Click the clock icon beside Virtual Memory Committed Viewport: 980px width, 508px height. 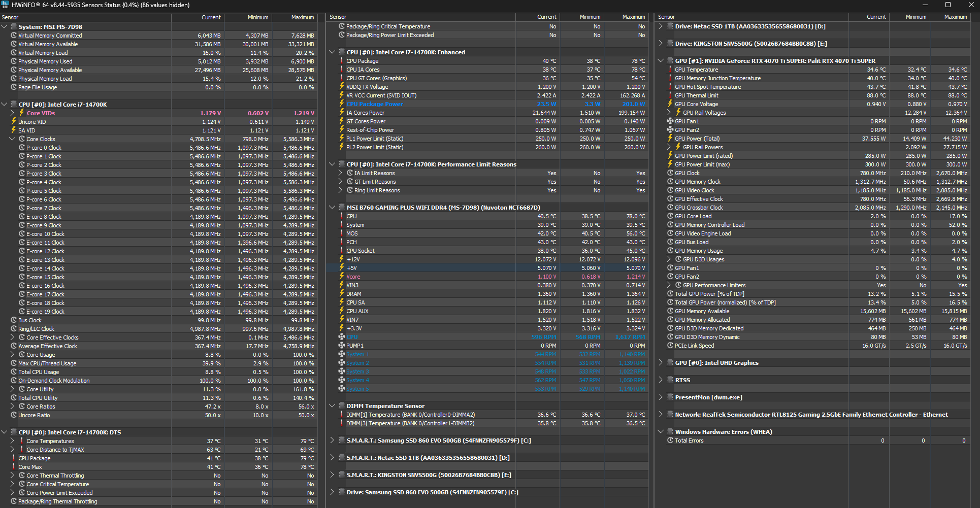14,36
